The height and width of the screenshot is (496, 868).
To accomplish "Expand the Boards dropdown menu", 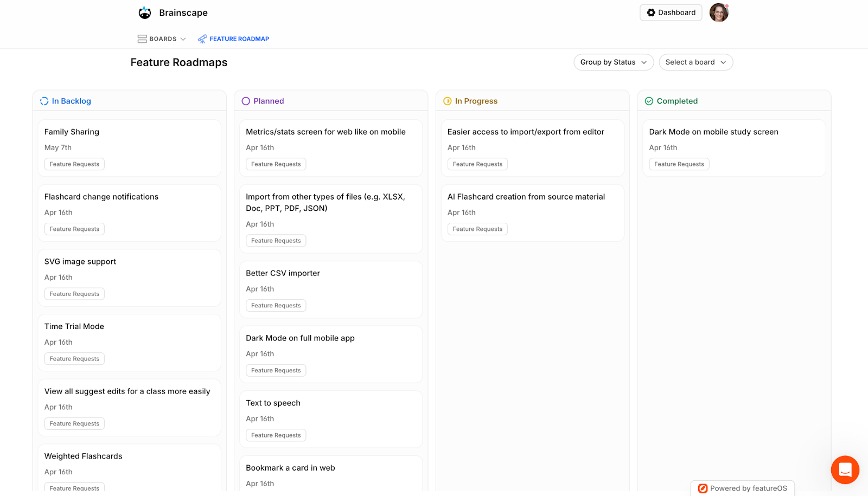I will pos(162,39).
